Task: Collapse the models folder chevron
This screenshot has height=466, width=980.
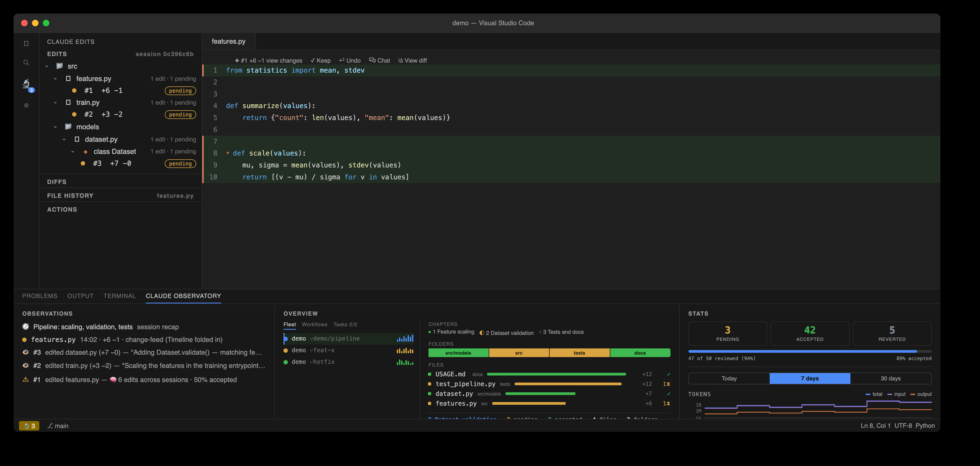Action: 56,127
